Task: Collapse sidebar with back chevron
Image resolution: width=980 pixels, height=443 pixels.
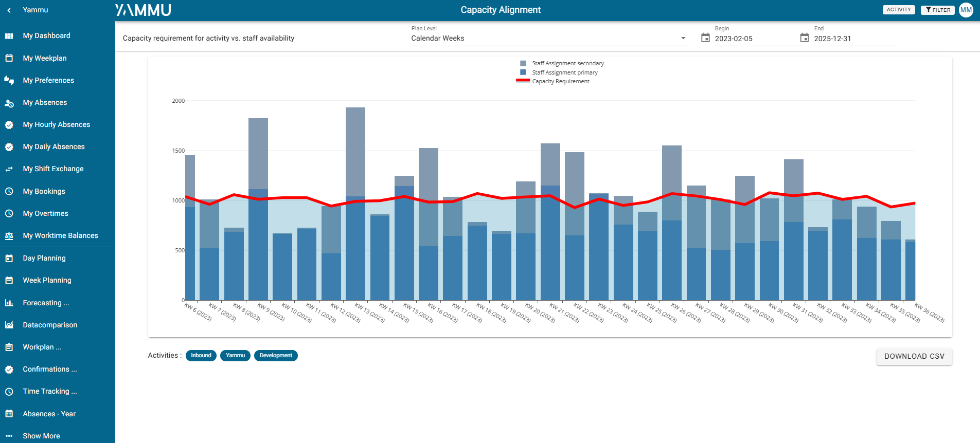Action: click(x=9, y=10)
